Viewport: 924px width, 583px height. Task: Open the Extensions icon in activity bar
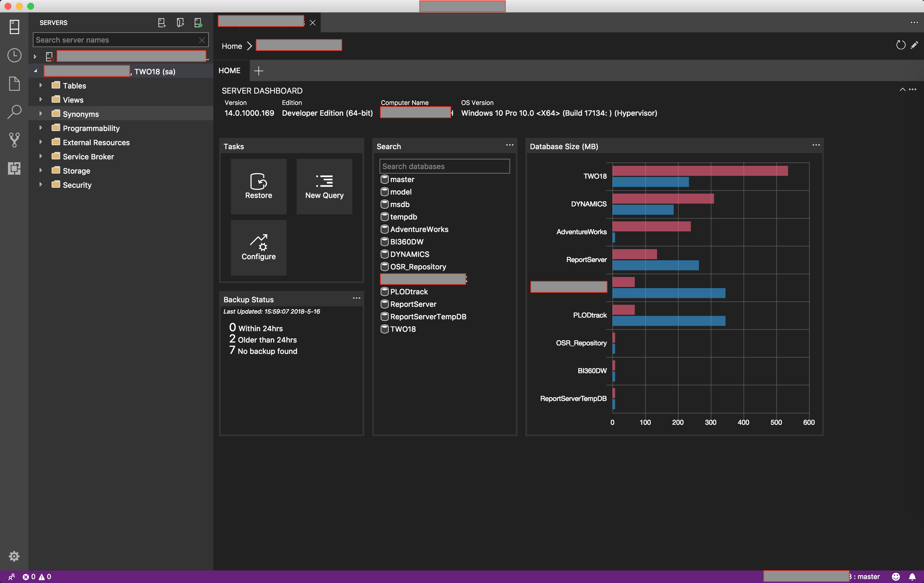click(x=14, y=168)
